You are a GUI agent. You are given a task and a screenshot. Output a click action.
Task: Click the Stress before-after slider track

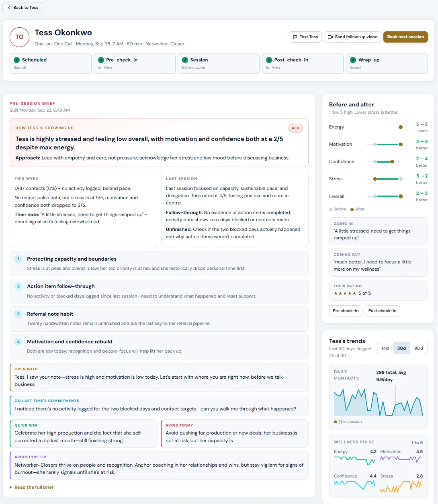click(385, 179)
